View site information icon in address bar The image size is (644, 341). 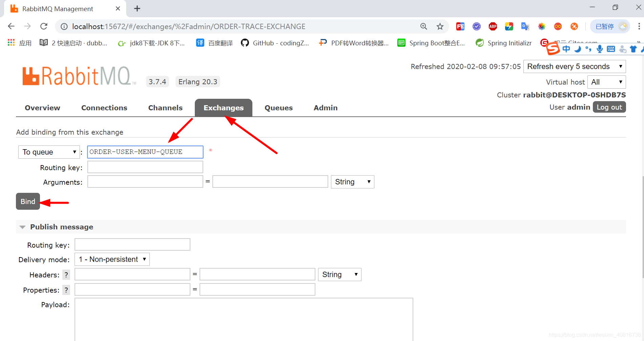[64, 26]
